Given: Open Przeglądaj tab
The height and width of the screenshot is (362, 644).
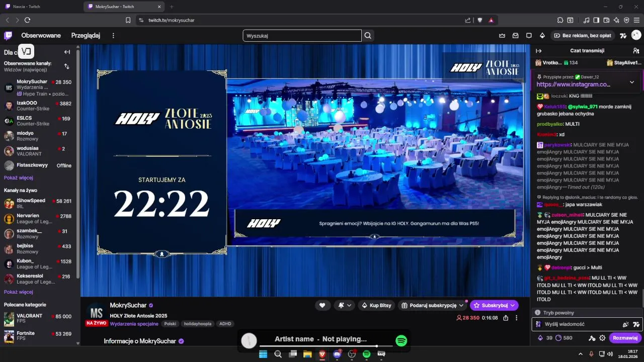Looking at the screenshot, I should click(x=86, y=36).
